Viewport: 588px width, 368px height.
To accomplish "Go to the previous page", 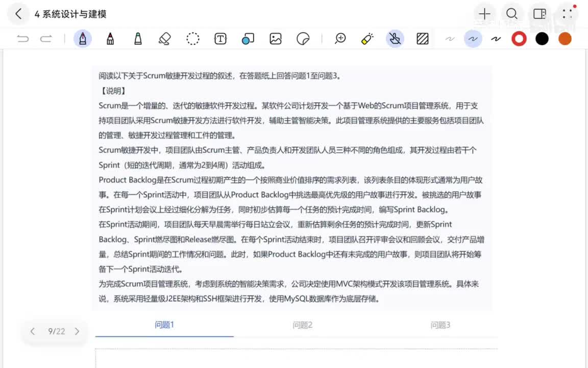I will pos(33,331).
